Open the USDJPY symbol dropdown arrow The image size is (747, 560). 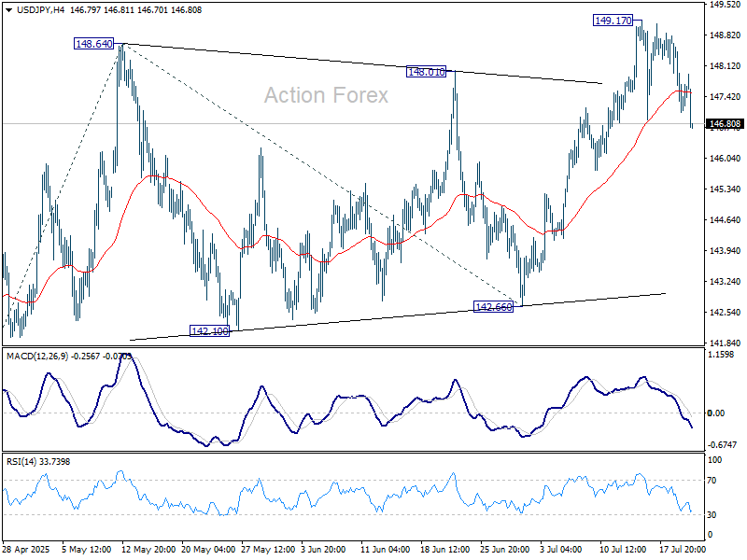tap(9, 10)
